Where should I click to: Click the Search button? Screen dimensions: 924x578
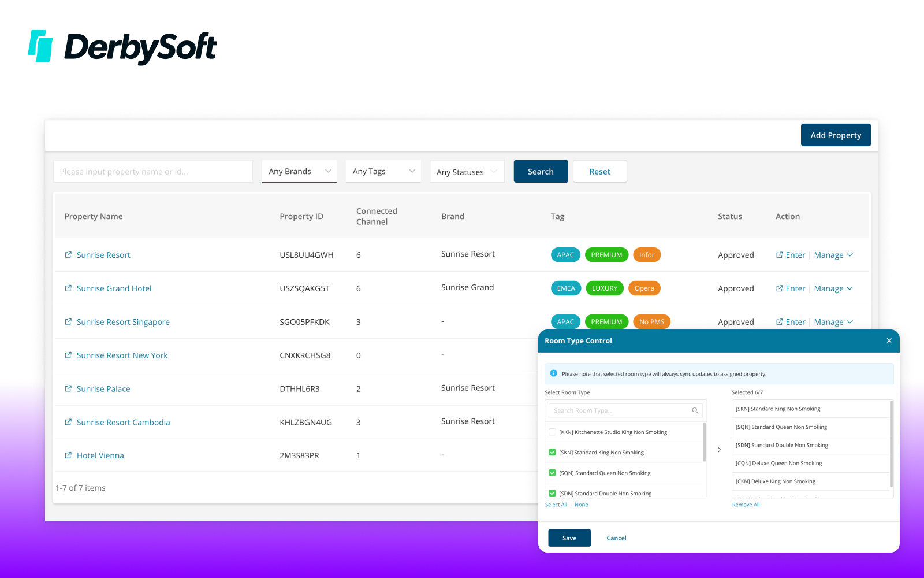(541, 172)
